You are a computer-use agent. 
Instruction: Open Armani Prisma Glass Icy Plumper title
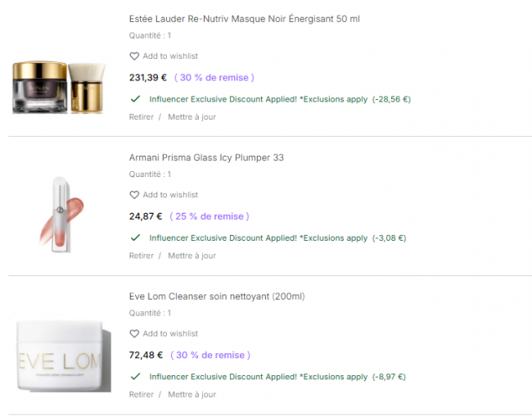206,158
